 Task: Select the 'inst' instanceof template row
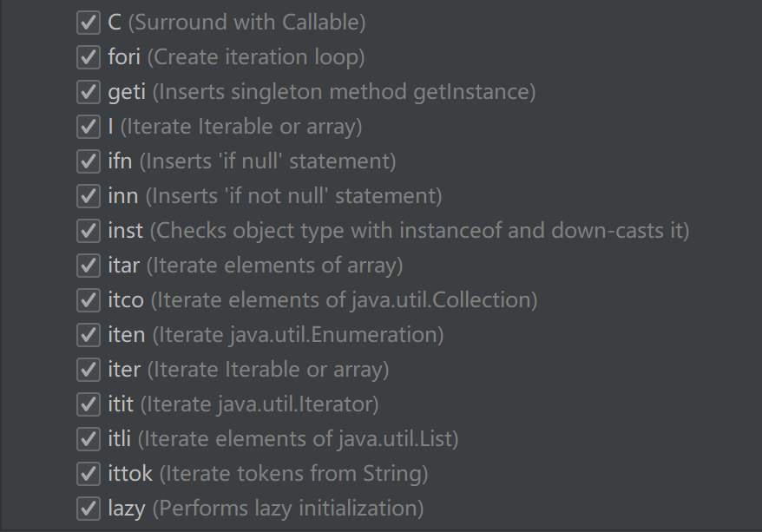pyautogui.click(x=417, y=231)
